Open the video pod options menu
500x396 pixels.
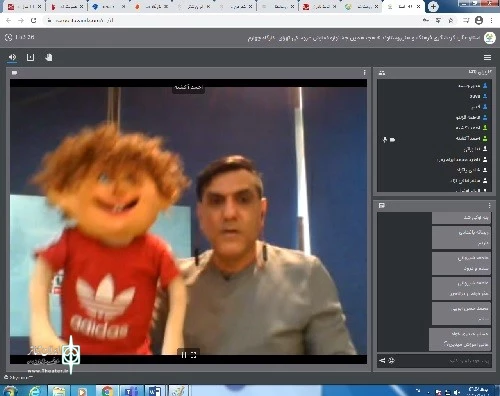[x=364, y=72]
